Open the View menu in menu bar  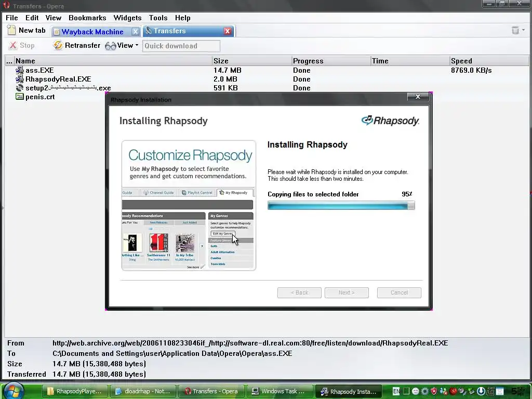click(54, 18)
